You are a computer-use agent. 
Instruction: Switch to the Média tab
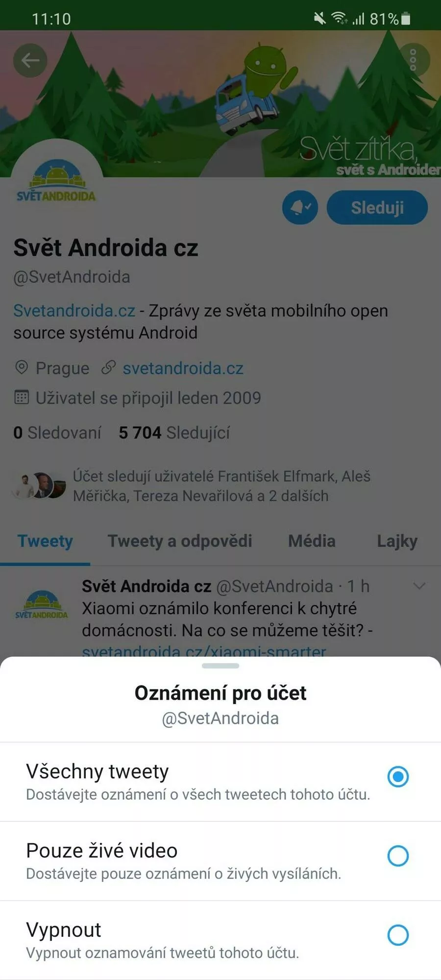312,541
